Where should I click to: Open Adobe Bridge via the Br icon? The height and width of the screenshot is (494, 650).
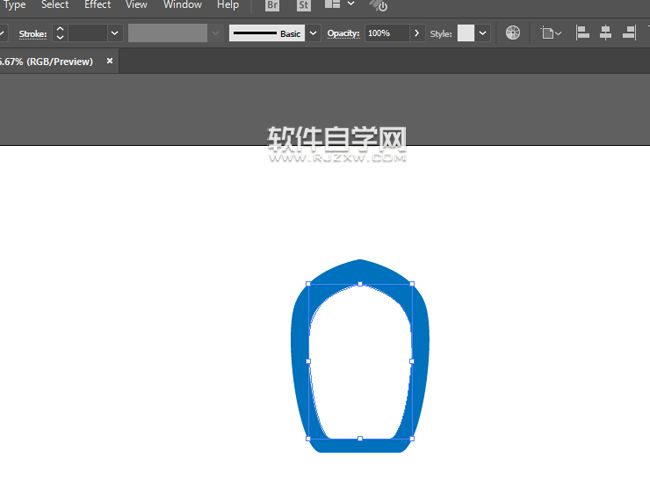[272, 5]
